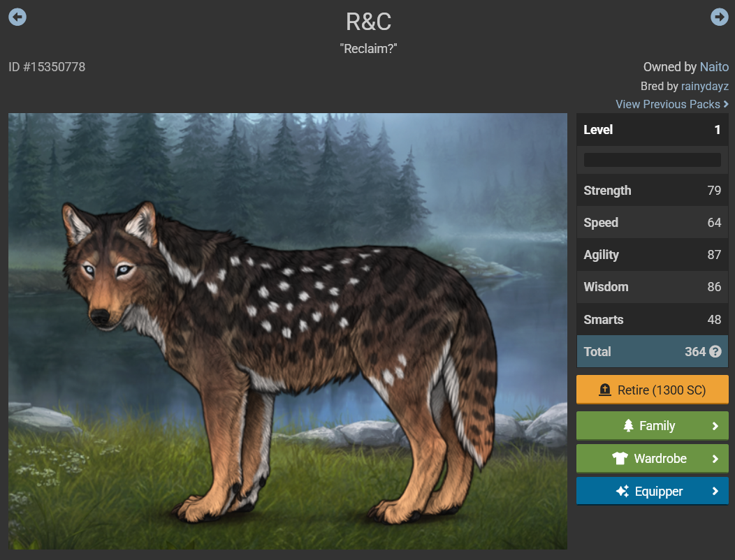Screen dimensions: 735x560
Task: Select the ID #15350778 text
Action: coord(47,67)
